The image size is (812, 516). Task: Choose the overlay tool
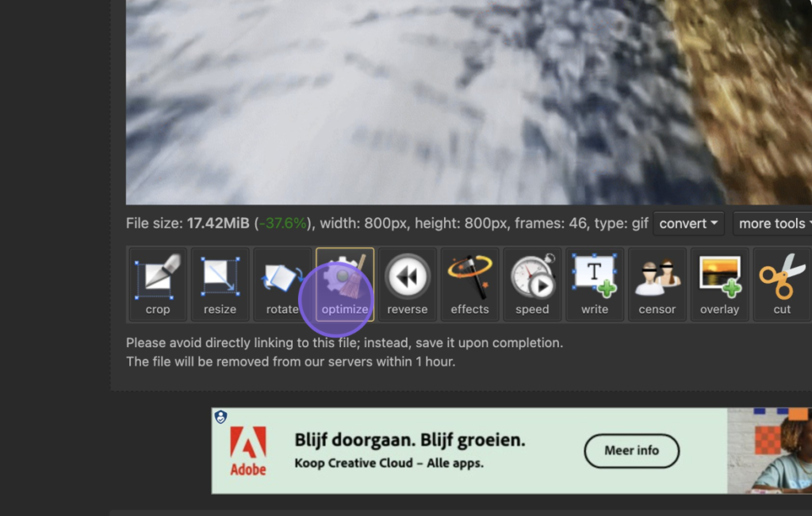[x=719, y=284]
